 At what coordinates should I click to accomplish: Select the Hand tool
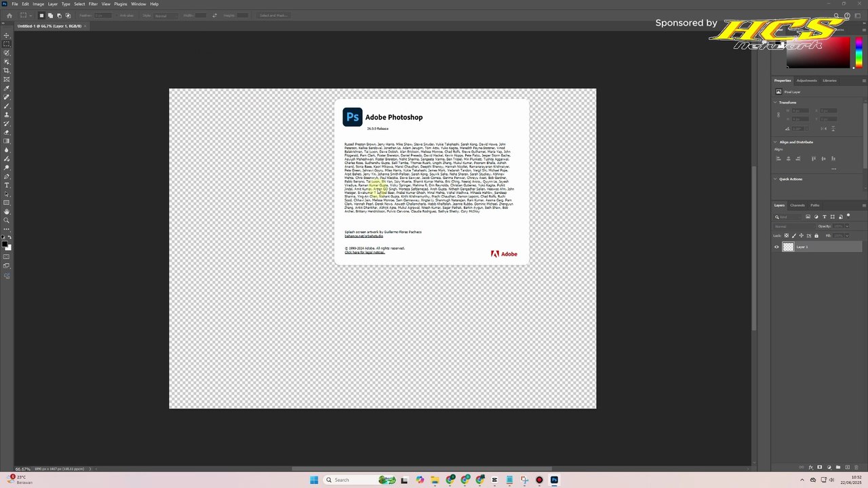(7, 211)
